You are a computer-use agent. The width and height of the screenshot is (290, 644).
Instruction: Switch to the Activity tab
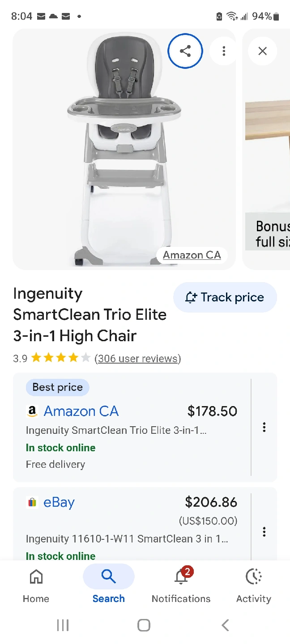click(x=254, y=584)
